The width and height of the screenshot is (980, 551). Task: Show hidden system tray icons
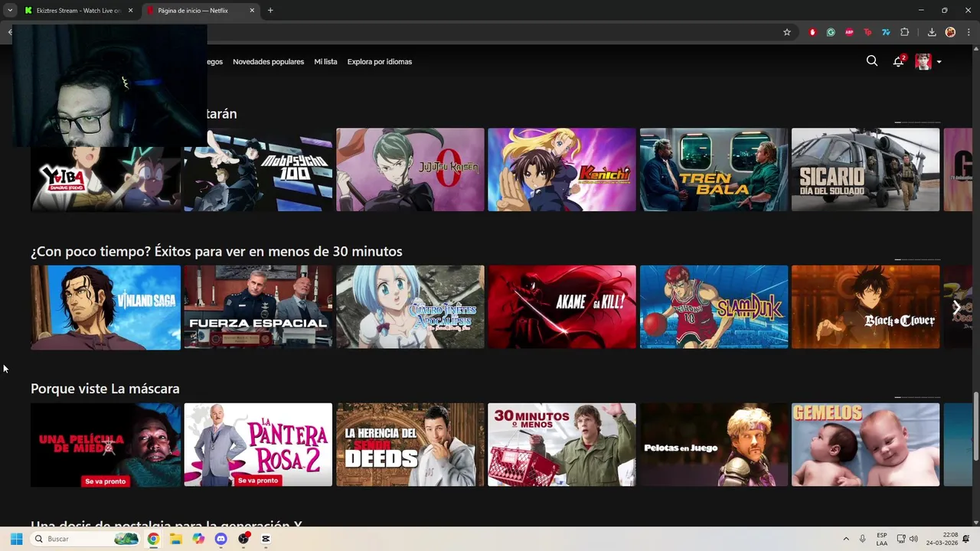coord(846,539)
